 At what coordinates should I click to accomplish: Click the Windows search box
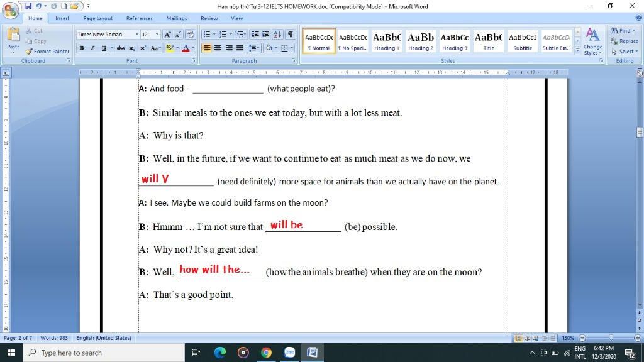pyautogui.click(x=104, y=353)
